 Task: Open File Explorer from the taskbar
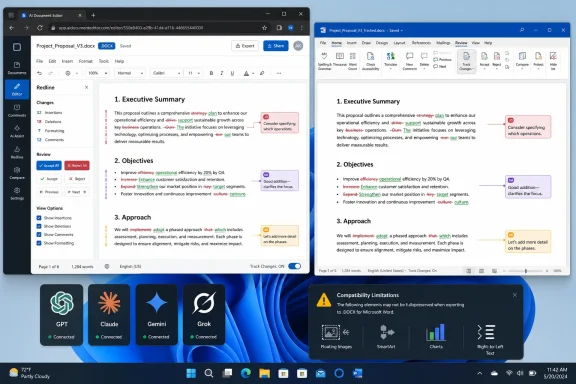[x=264, y=373]
